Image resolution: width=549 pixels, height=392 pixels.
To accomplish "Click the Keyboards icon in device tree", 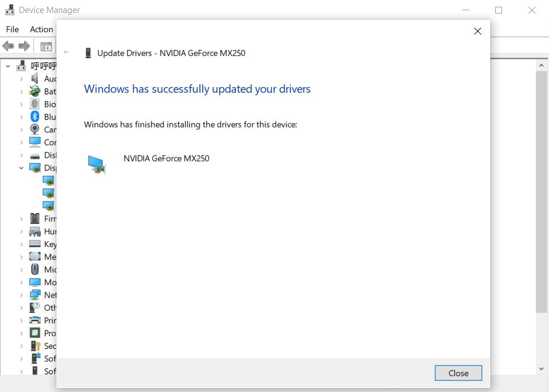I will 34,244.
